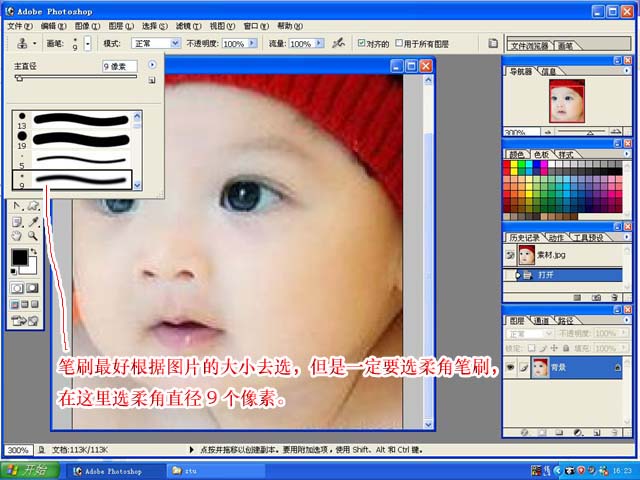Switch to Quick Mask mode

(33, 288)
